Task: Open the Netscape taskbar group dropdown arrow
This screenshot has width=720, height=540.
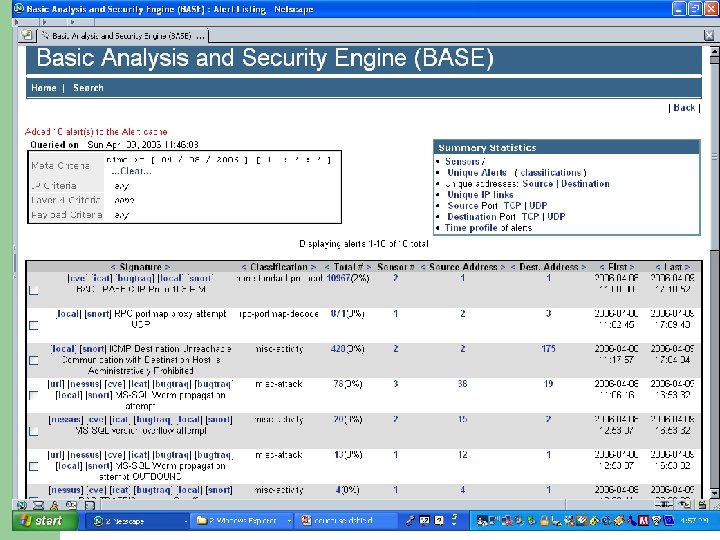Action: coord(186,521)
